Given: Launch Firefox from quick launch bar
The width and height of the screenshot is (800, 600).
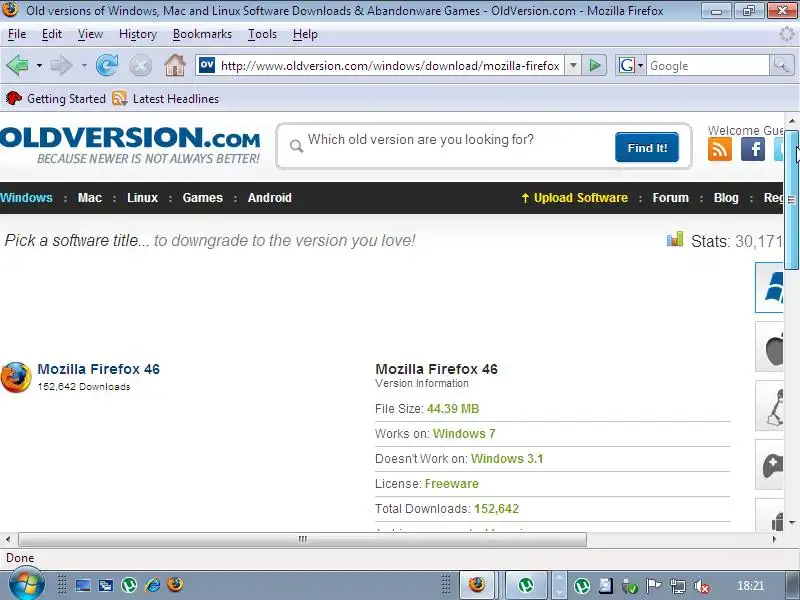Looking at the screenshot, I should (175, 585).
